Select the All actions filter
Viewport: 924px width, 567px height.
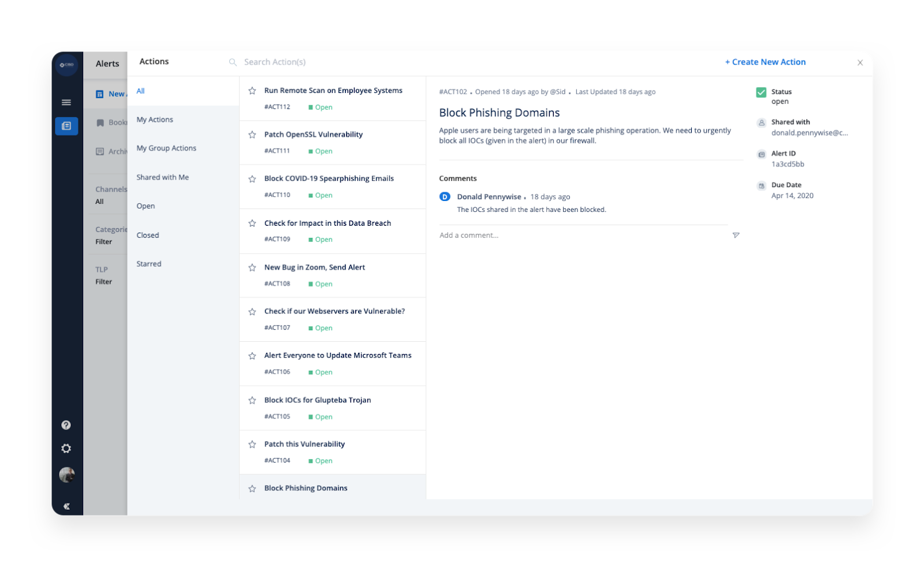pos(183,91)
